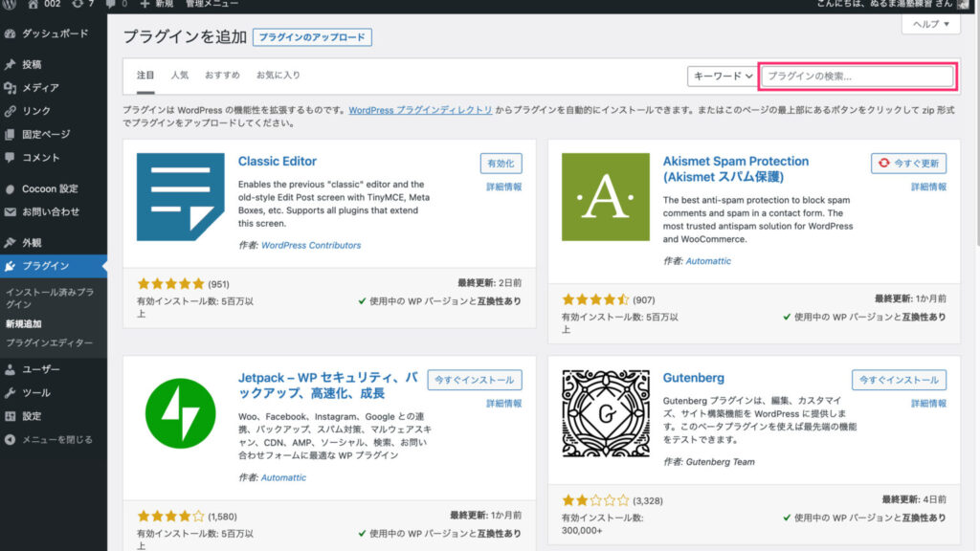Click the comments bubble icon in the admin bar
Image resolution: width=980 pixels, height=551 pixels.
pyautogui.click(x=119, y=5)
